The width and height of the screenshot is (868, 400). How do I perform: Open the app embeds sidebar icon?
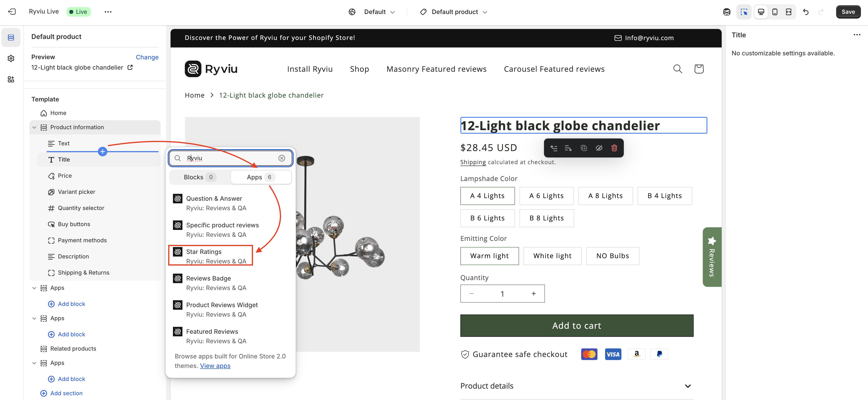pos(11,79)
